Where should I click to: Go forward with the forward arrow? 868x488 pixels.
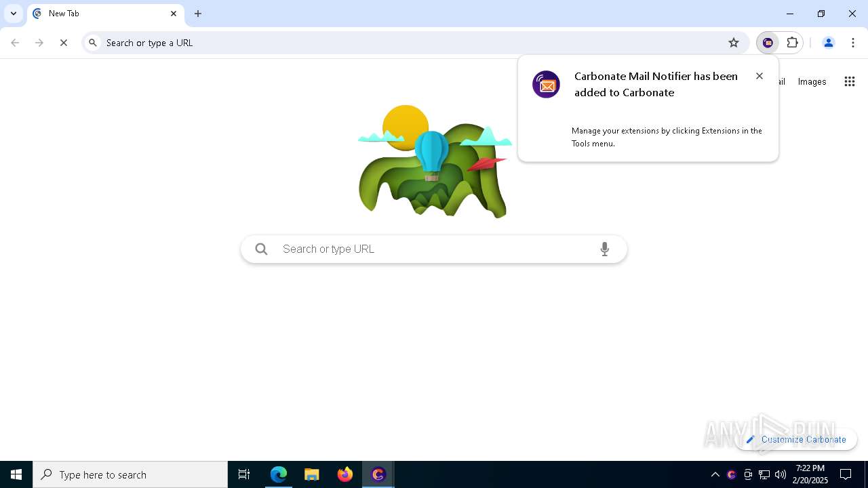[39, 43]
